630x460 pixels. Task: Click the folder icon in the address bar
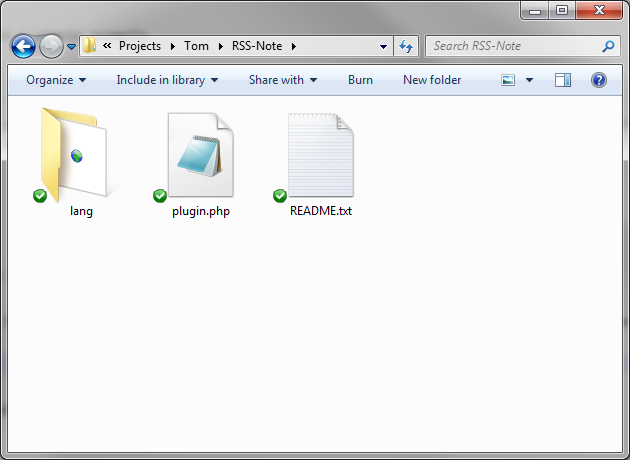pyautogui.click(x=89, y=46)
